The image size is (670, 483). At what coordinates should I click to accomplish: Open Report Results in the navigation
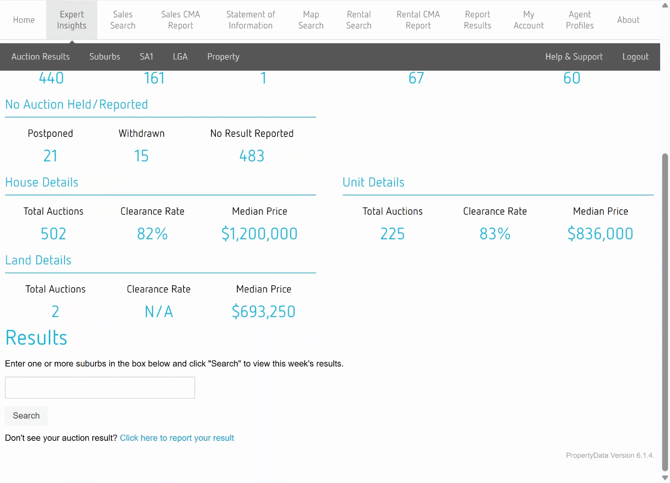pos(477,20)
